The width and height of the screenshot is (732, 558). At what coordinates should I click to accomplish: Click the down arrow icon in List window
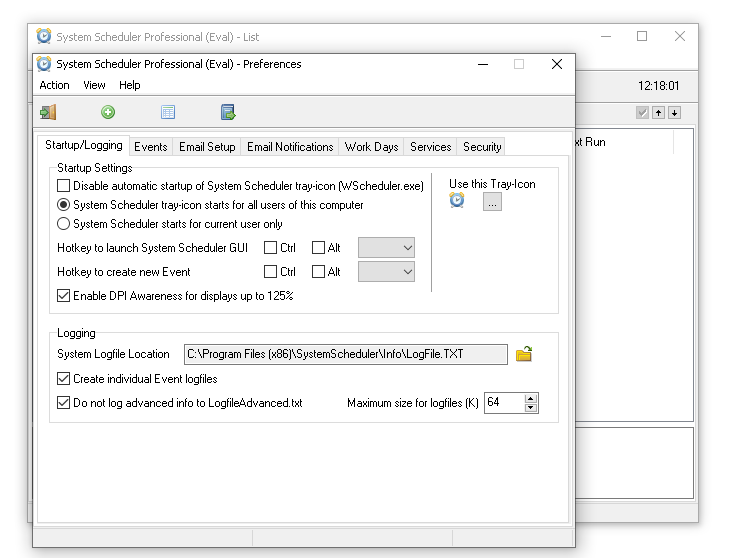pos(674,113)
